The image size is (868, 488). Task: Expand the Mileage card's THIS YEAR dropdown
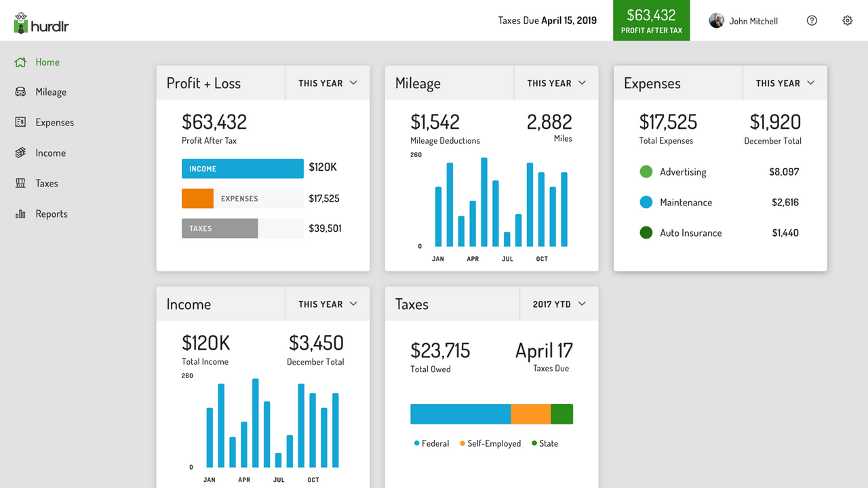(556, 82)
